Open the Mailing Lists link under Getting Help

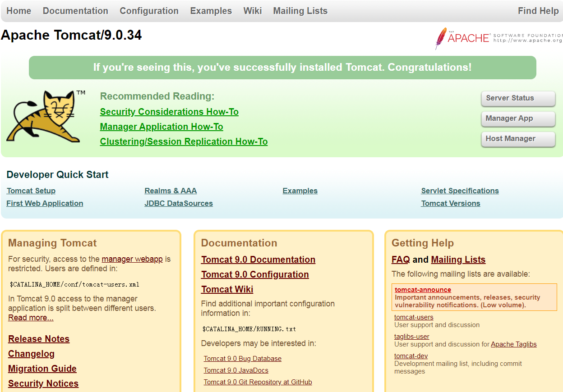[x=458, y=260]
